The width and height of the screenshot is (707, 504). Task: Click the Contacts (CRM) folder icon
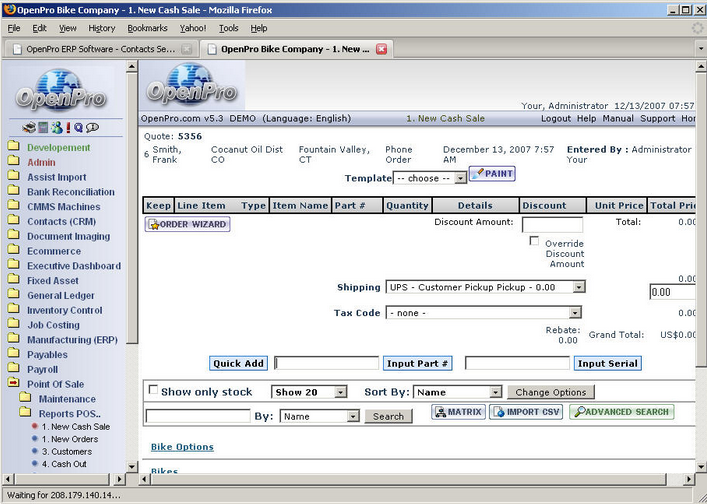coord(14,220)
